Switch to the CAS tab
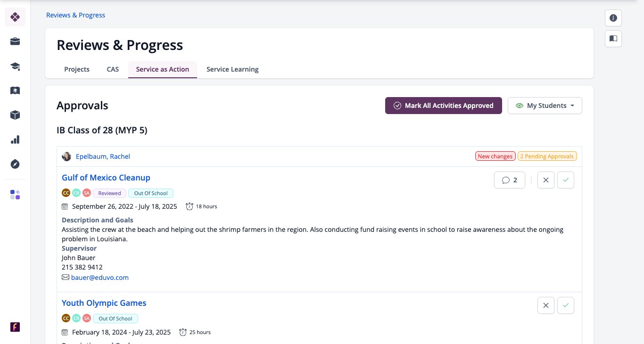 (x=113, y=69)
